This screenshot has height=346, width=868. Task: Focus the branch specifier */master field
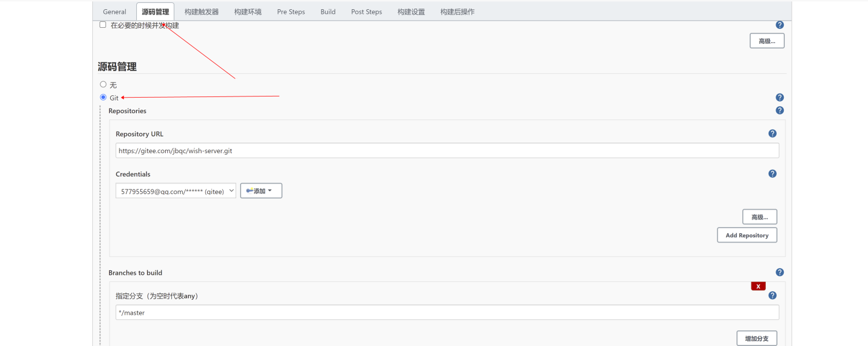coord(447,312)
